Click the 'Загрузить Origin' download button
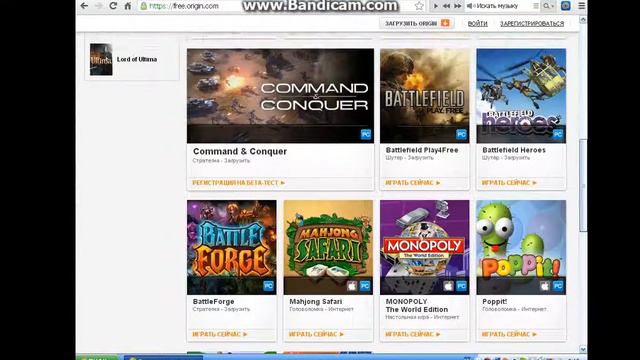 [417, 23]
